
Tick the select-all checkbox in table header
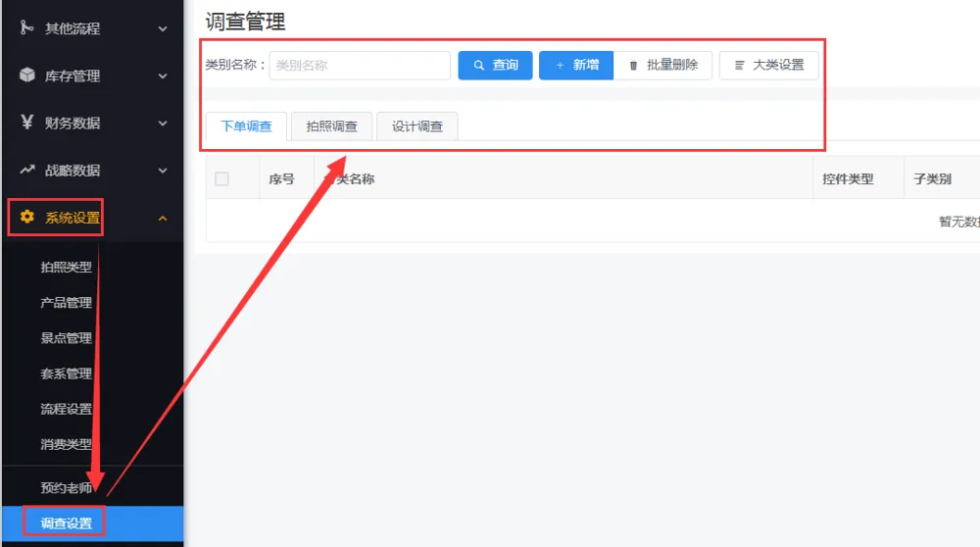[221, 179]
